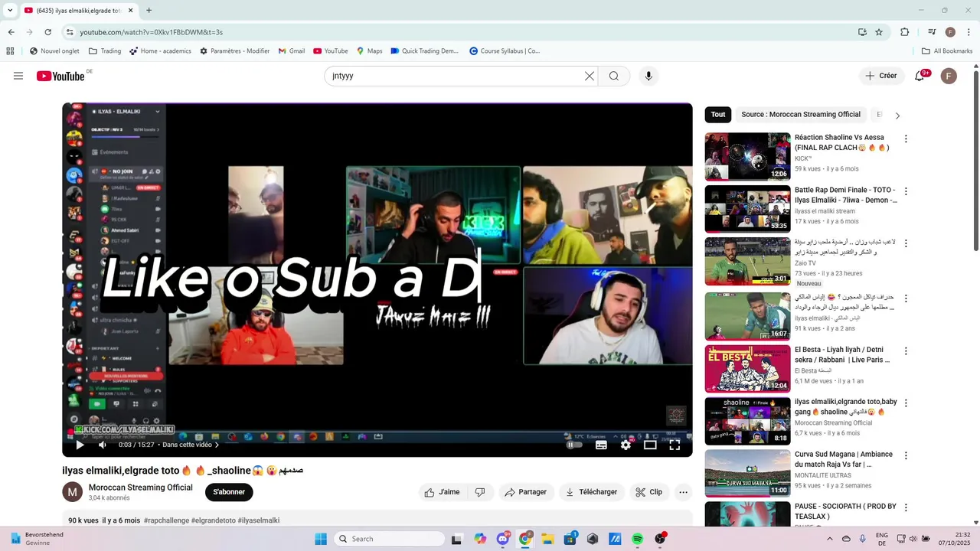Open the Chrome apps grid icon
Image resolution: width=980 pixels, height=551 pixels.
(10, 51)
